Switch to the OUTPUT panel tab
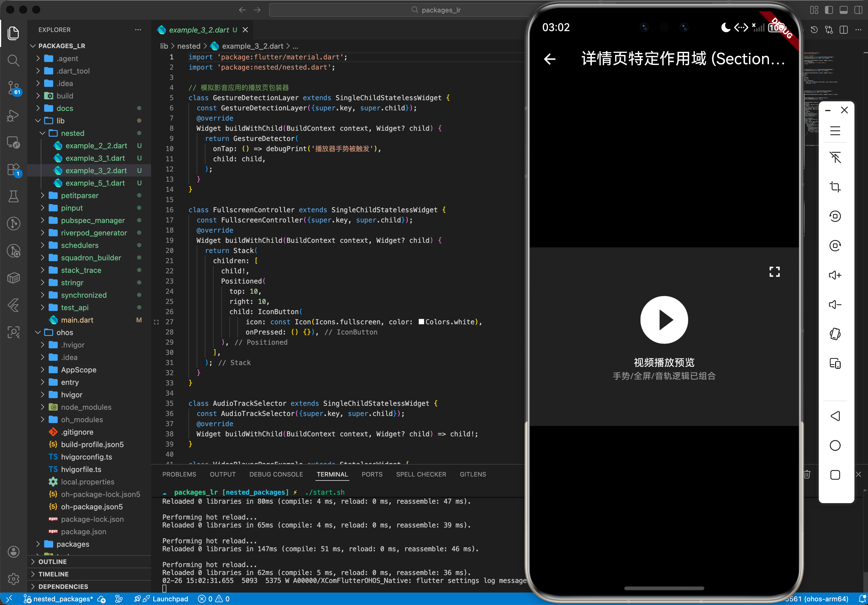The width and height of the screenshot is (868, 605). point(223,474)
